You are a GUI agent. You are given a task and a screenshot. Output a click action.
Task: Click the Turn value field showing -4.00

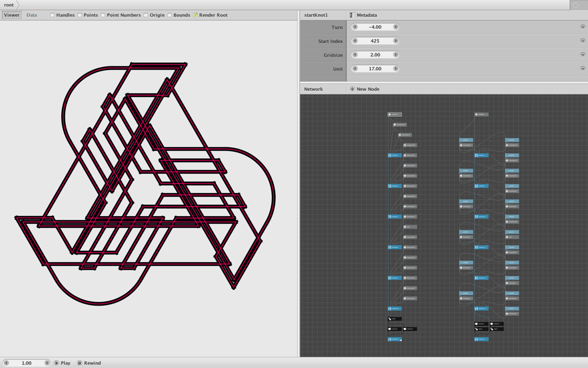[x=375, y=27]
